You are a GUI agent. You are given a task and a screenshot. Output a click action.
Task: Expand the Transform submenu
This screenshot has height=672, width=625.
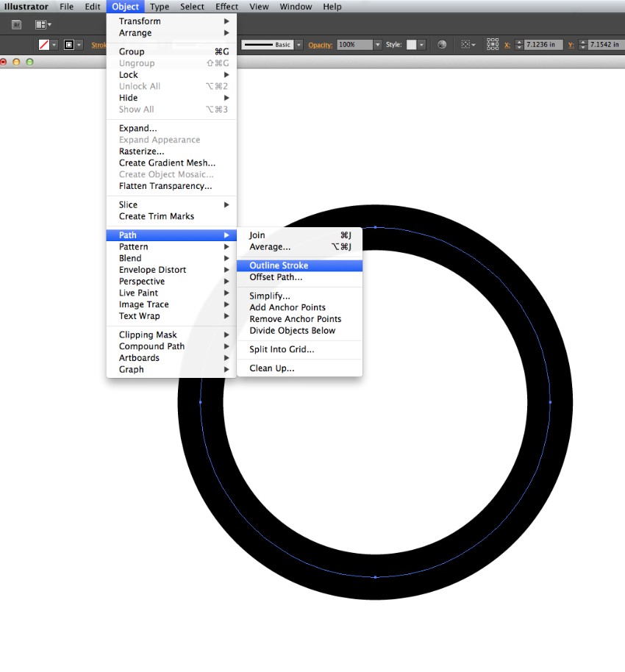coord(171,21)
